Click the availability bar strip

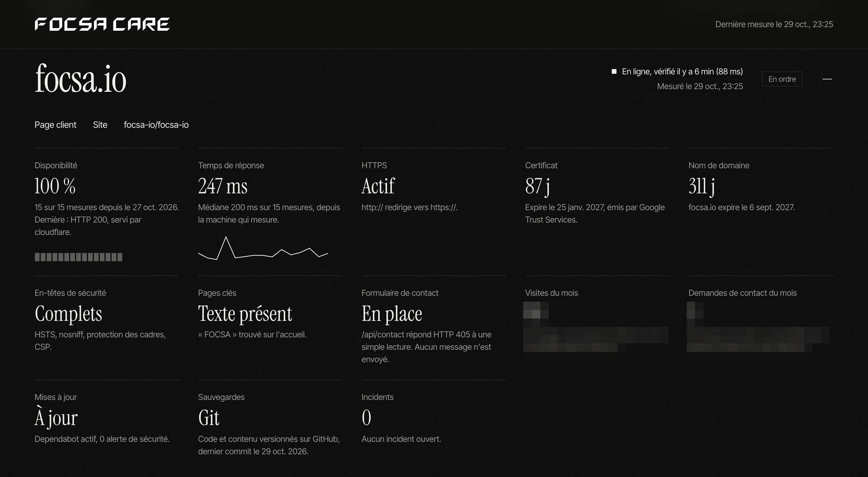pyautogui.click(x=79, y=257)
